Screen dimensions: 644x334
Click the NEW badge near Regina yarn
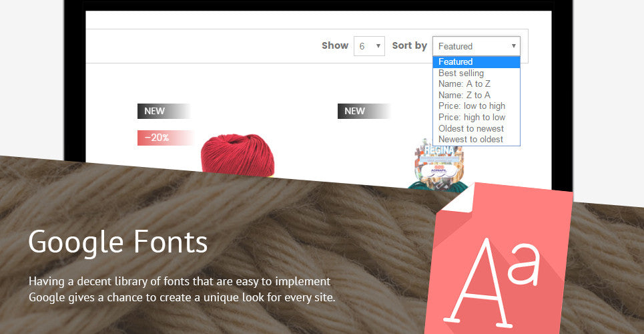click(364, 111)
